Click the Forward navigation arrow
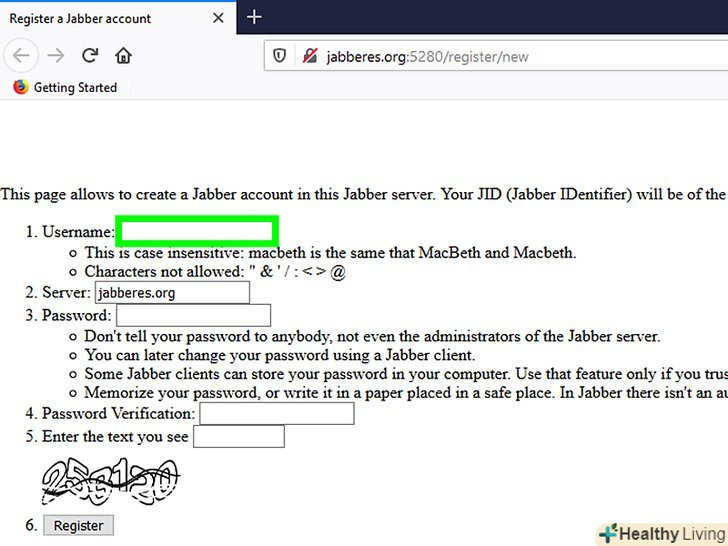Screen dimensions: 728x546 tap(56, 56)
